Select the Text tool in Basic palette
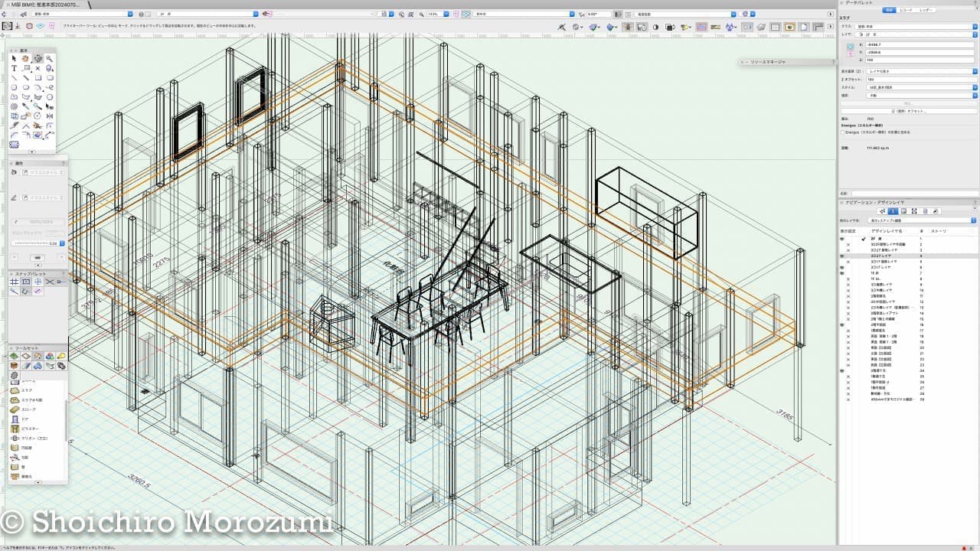980x551 pixels. [14, 68]
